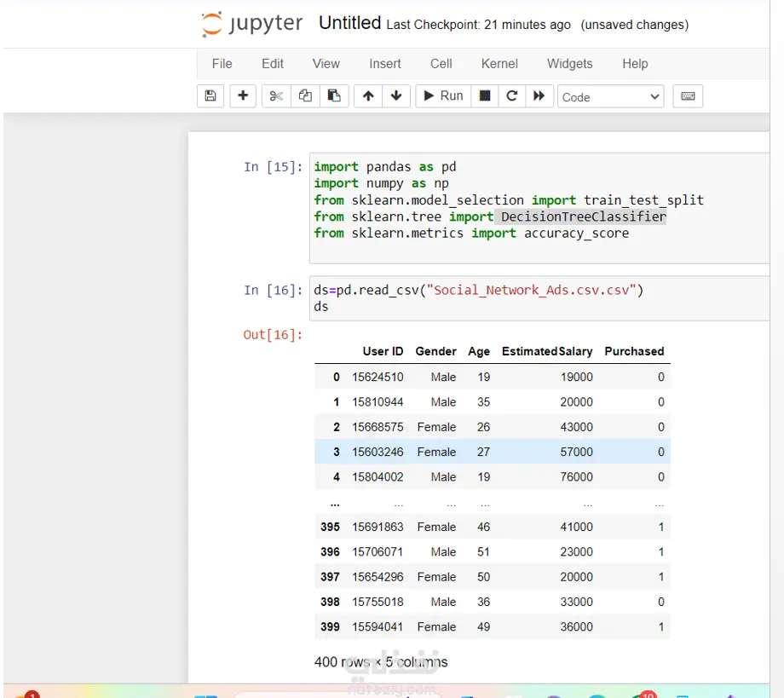Open the Cell menu
The width and height of the screenshot is (784, 698).
pyautogui.click(x=441, y=64)
